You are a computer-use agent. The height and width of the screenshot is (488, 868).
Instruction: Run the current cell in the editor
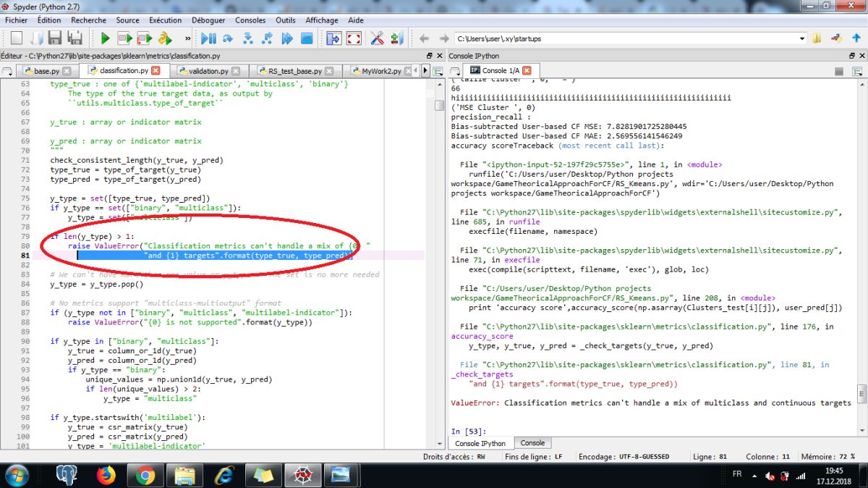coord(125,38)
